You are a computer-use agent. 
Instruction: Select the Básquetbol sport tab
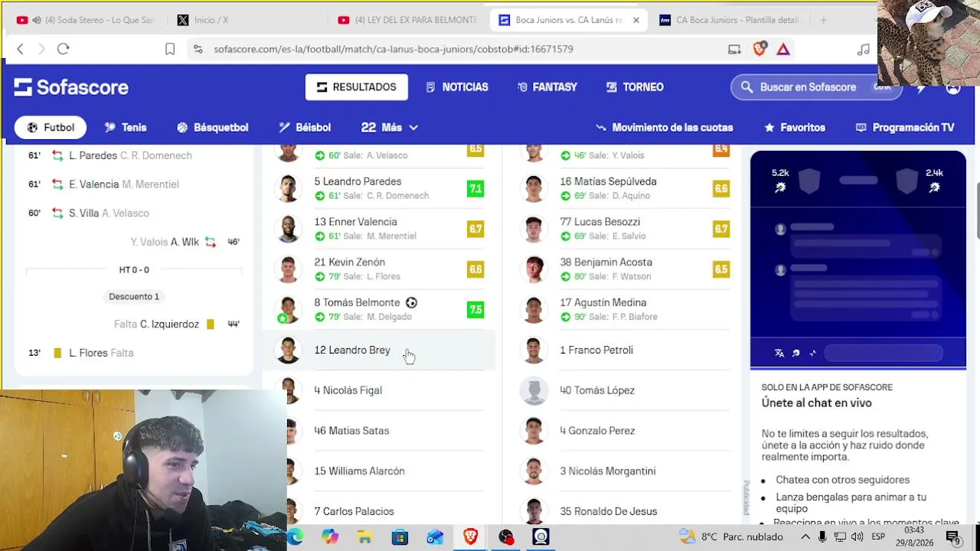[x=212, y=128]
